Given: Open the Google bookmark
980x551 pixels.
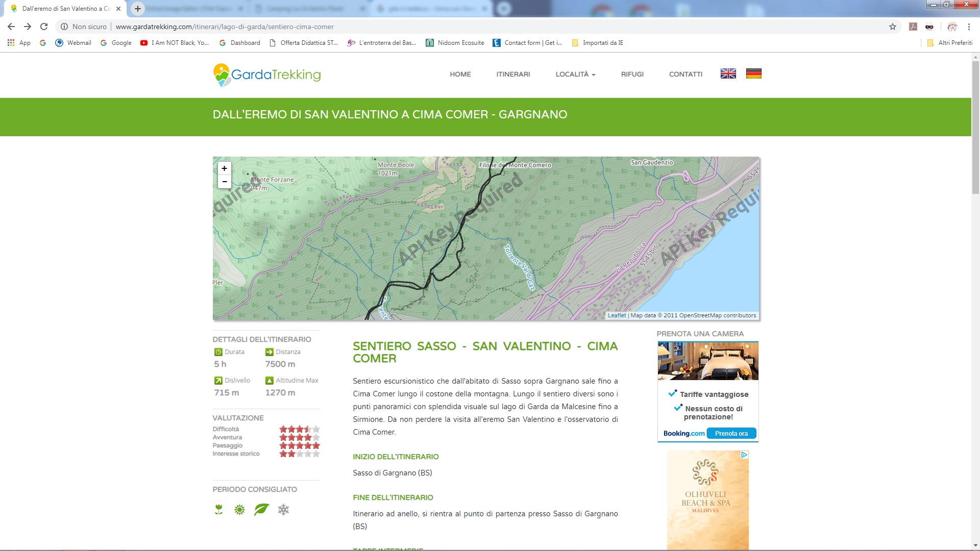Looking at the screenshot, I should tap(116, 43).
